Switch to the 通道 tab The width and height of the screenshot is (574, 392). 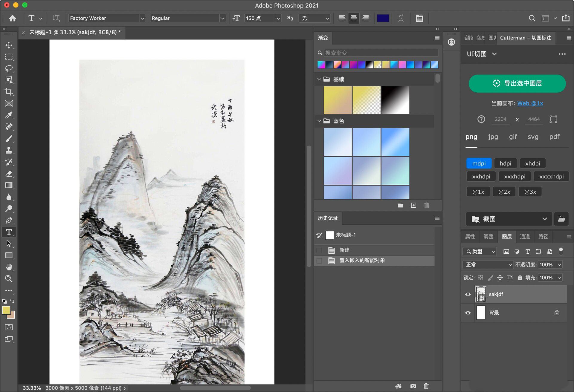(x=525, y=237)
